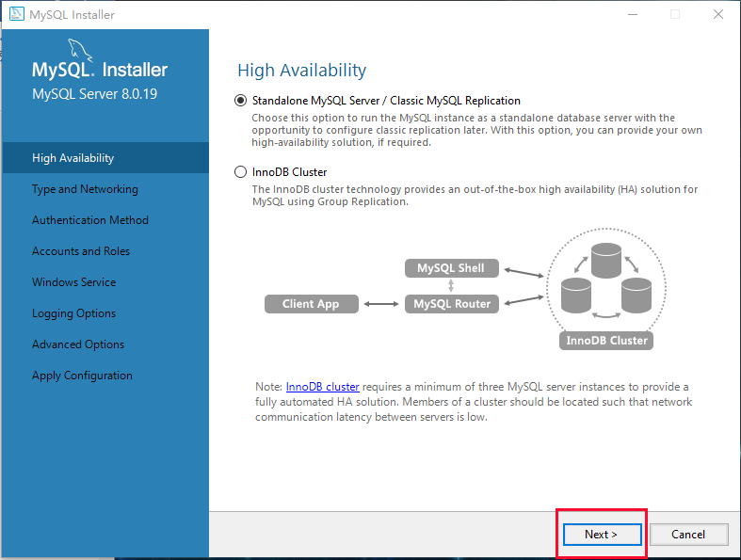Viewport: 741px width, 560px height.
Task: Click the MySQL Router diagram box
Action: click(452, 304)
